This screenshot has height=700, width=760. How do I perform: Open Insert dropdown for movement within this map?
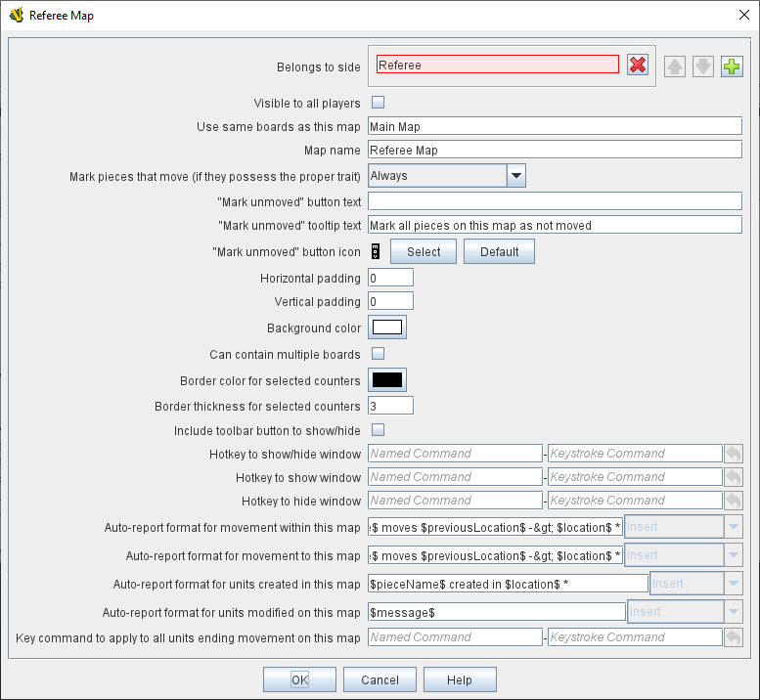click(733, 527)
